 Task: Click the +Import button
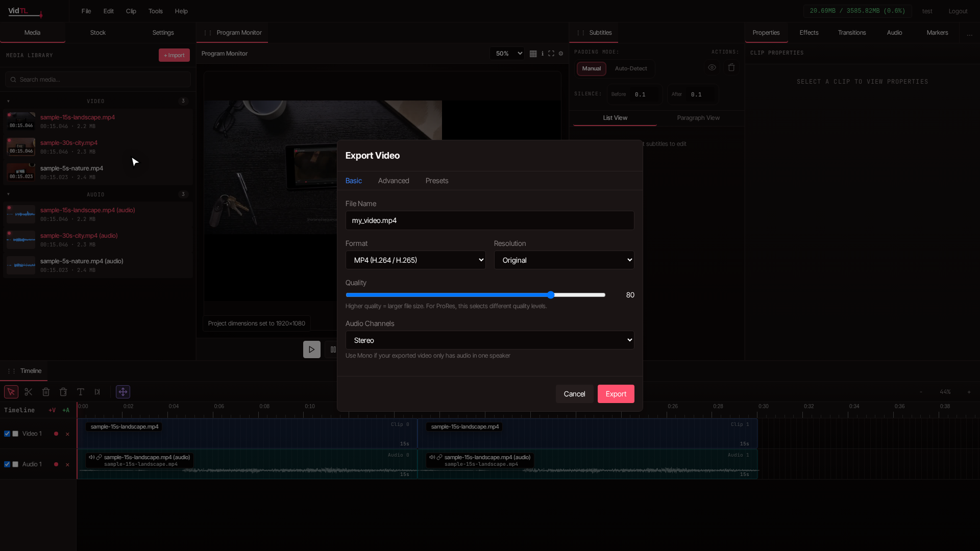pyautogui.click(x=174, y=55)
